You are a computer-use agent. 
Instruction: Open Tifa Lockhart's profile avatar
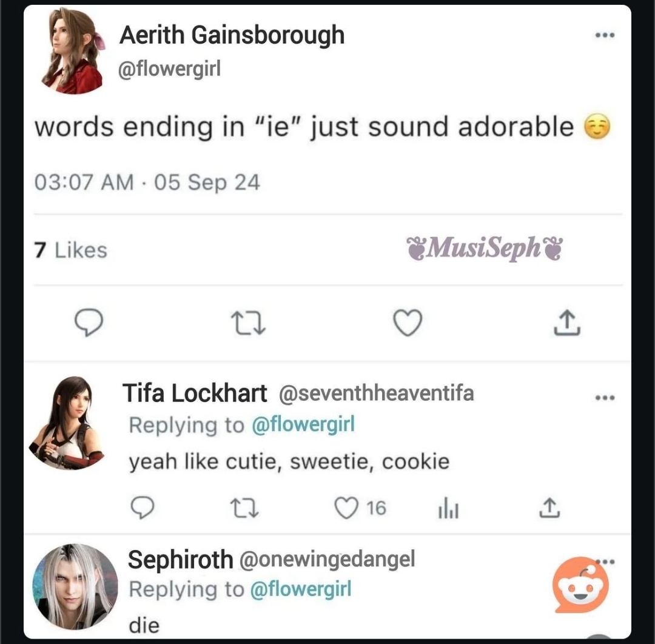coord(67,423)
